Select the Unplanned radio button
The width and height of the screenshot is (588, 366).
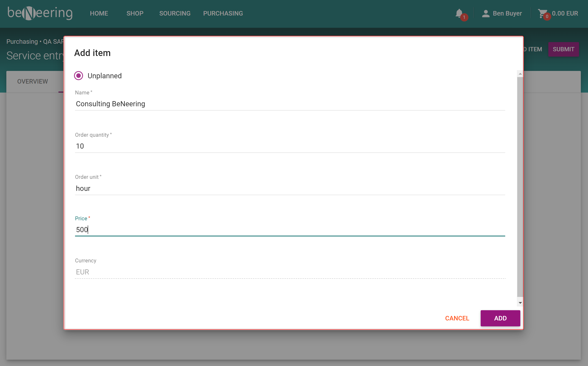(79, 76)
